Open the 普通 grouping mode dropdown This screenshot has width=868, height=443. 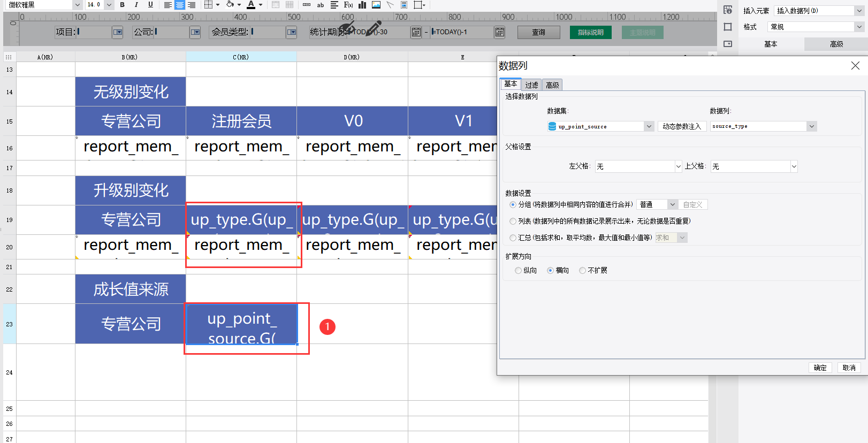pos(673,204)
